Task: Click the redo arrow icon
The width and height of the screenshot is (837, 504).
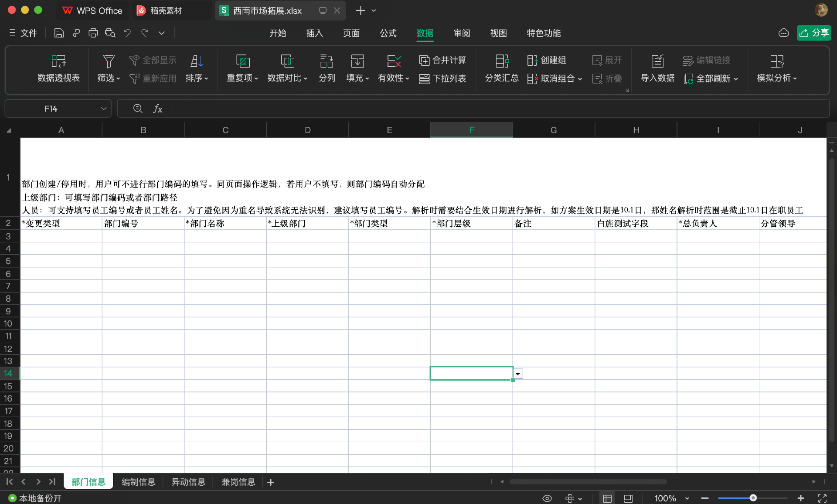Action: 144,33
